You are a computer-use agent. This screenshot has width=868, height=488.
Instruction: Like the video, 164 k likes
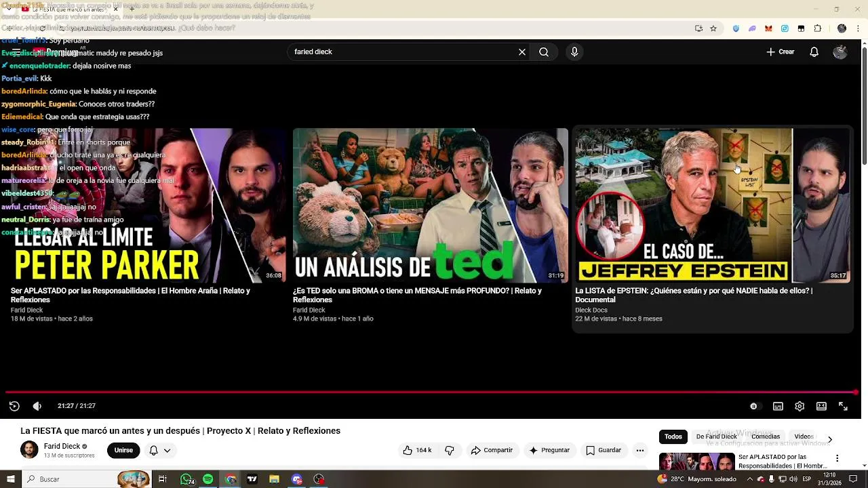coord(417,450)
